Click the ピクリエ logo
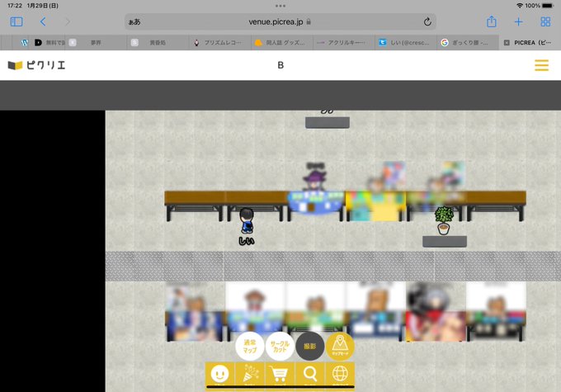561x392 pixels. click(x=36, y=65)
